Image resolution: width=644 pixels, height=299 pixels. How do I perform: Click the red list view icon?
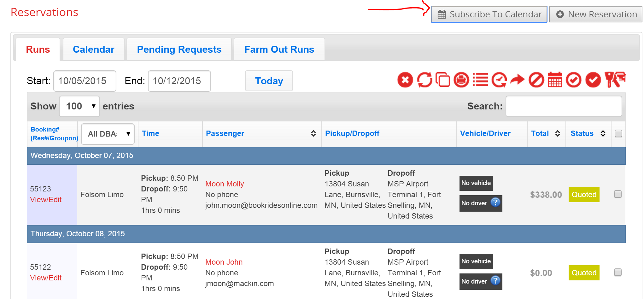pos(480,80)
